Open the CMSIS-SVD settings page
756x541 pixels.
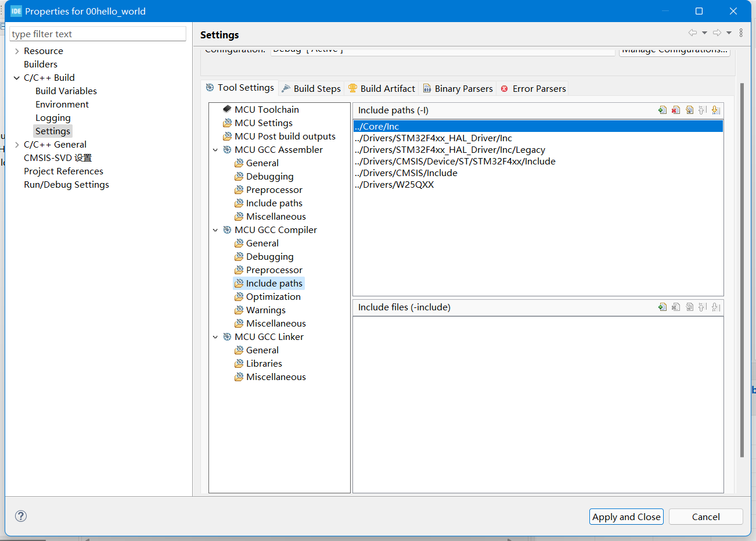(x=57, y=158)
